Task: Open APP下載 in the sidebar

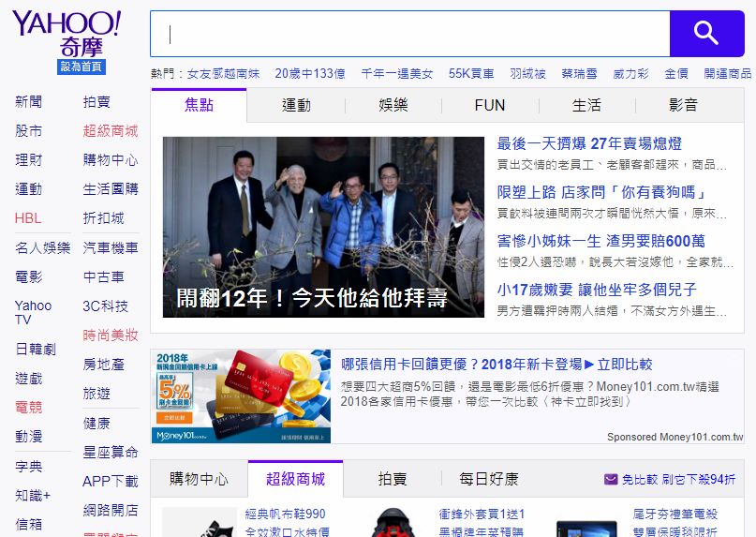Action: pos(111,481)
